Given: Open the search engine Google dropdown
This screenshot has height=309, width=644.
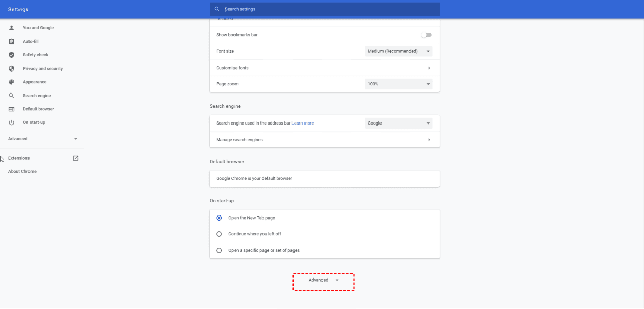Looking at the screenshot, I should [399, 123].
